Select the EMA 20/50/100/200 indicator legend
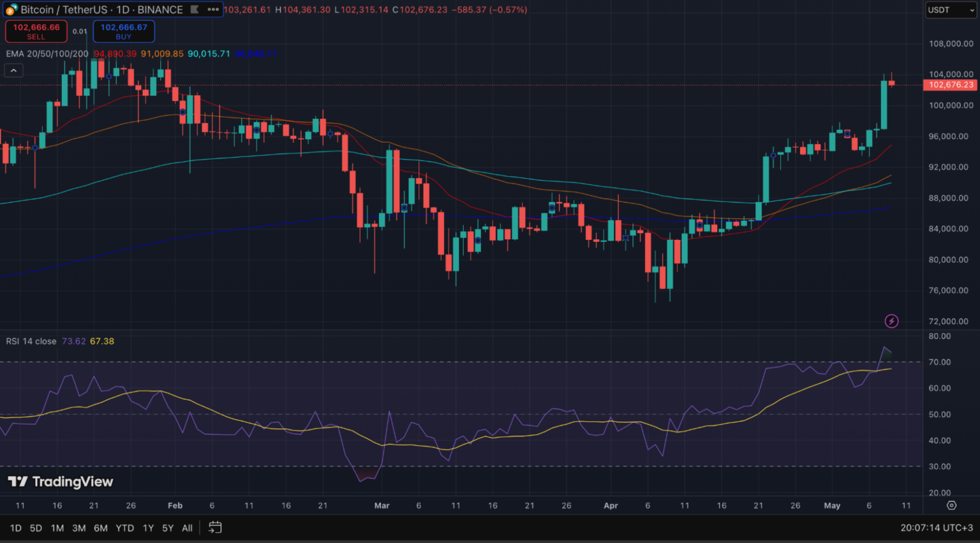The width and height of the screenshot is (980, 543). coord(47,54)
